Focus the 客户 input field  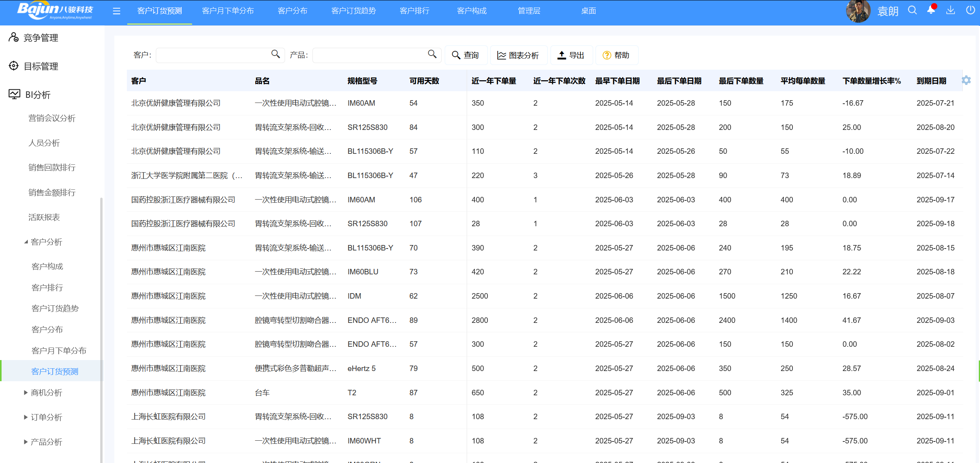point(213,55)
